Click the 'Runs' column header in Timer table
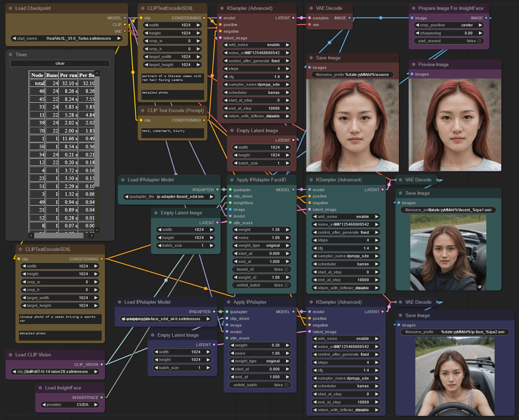This screenshot has height=420, width=519. (x=52, y=75)
